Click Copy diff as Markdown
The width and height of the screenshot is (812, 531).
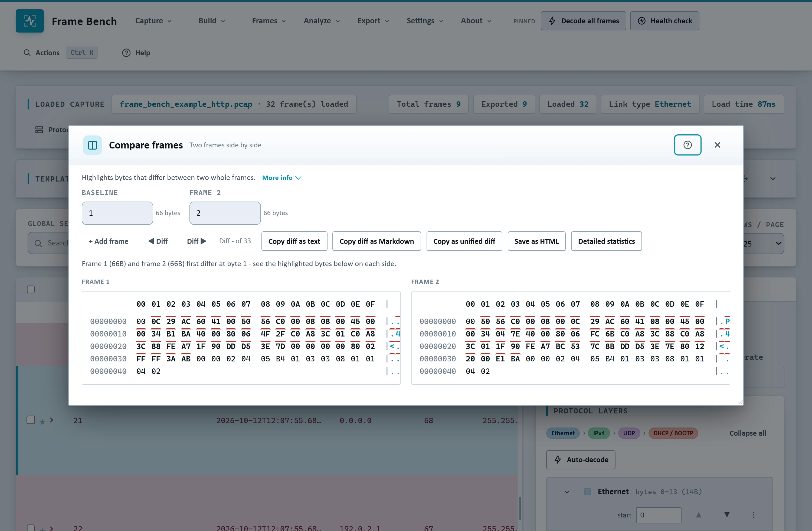[x=376, y=241]
